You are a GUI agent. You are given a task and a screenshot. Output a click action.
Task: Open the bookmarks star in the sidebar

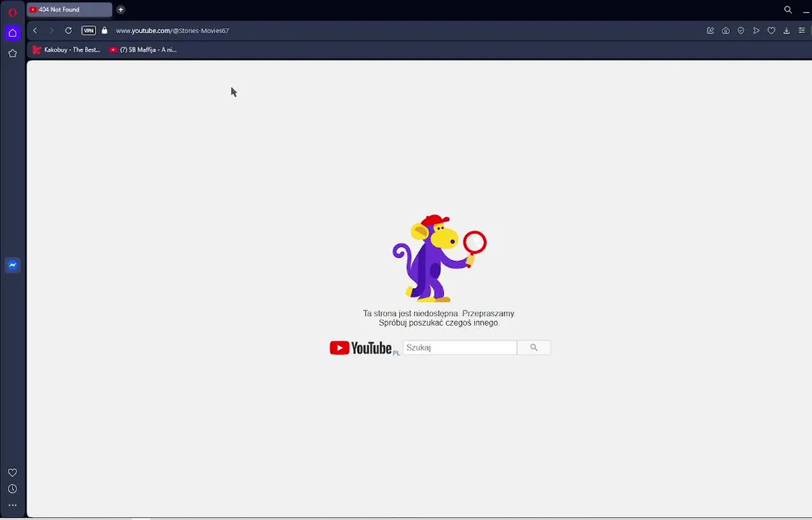pos(12,53)
